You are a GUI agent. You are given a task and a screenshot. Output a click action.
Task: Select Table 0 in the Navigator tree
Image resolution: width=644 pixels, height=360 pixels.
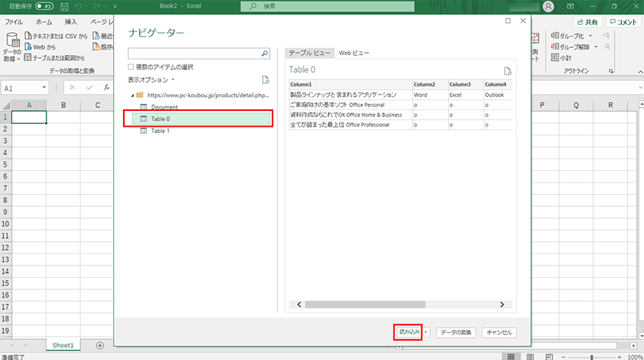pyautogui.click(x=201, y=119)
